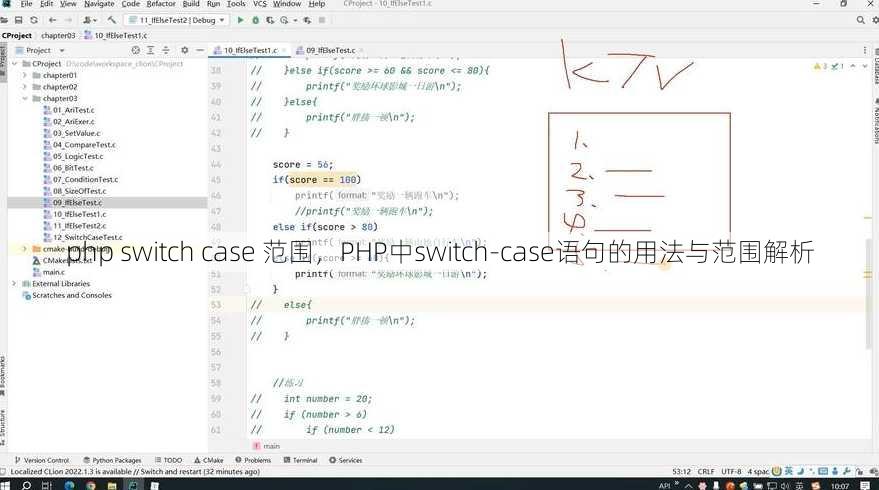Open the Services tool window
This screenshot has height=490, width=879.
tap(345, 460)
